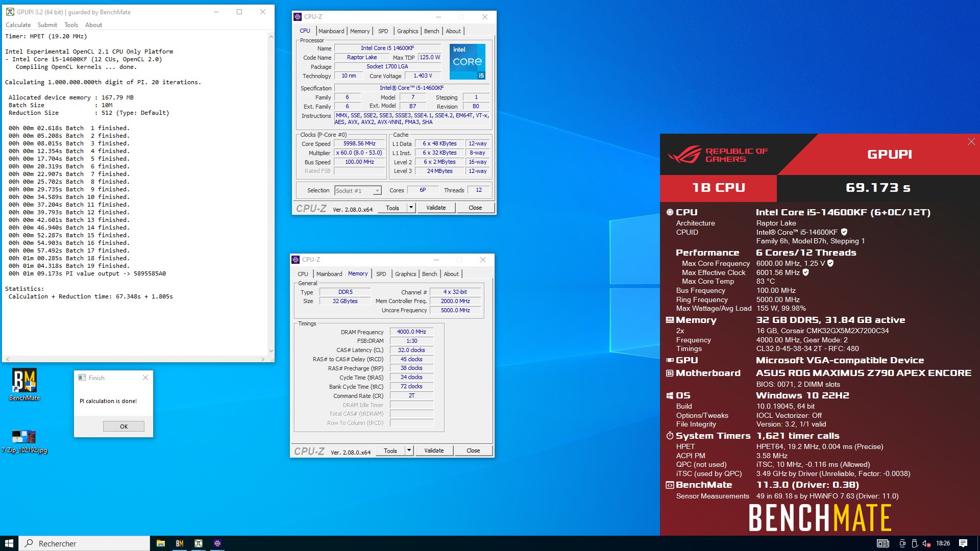Viewport: 980px width, 551px height.
Task: Switch to SPD tab in lower CPU-Z
Action: (381, 274)
